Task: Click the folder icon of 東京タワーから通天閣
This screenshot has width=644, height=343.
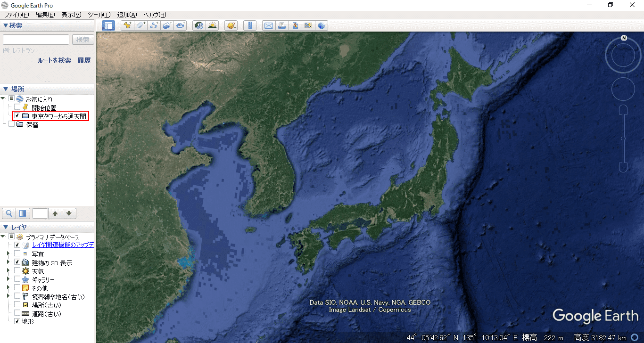Action: point(25,116)
